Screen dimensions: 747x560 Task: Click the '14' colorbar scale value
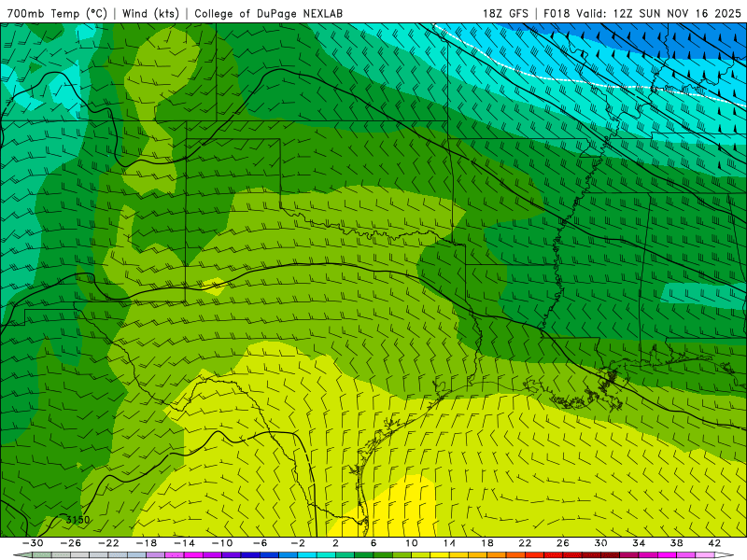[449, 543]
